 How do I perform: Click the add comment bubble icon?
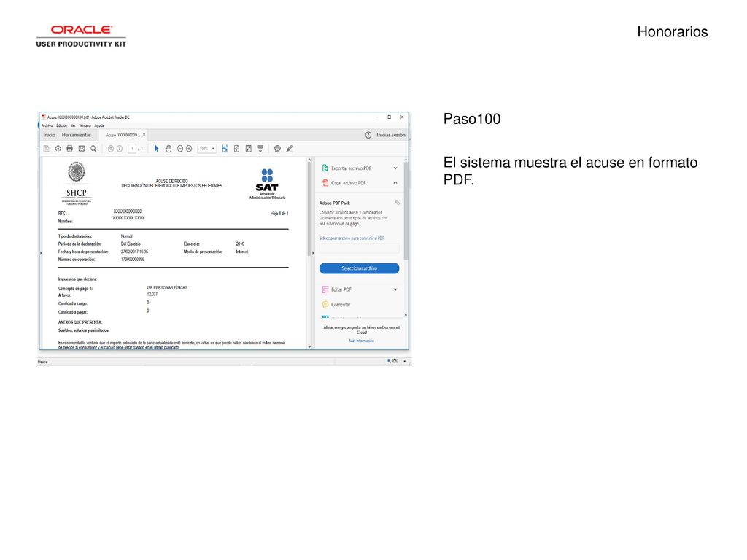tap(277, 149)
